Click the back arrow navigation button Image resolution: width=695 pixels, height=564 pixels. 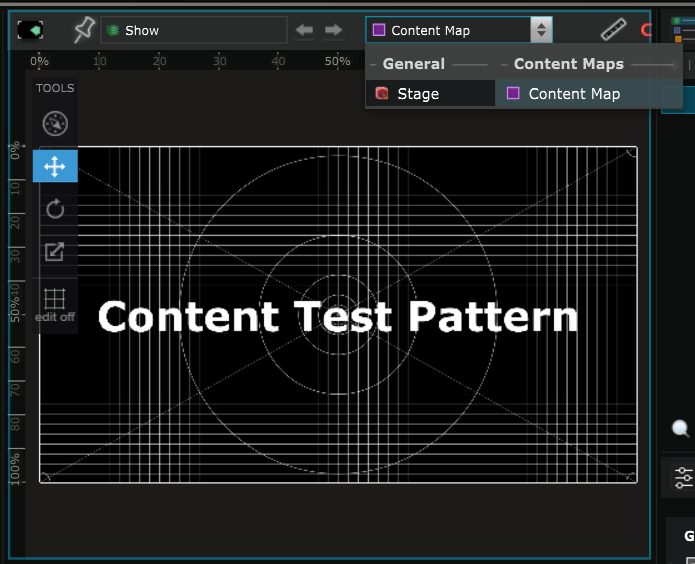tap(304, 30)
